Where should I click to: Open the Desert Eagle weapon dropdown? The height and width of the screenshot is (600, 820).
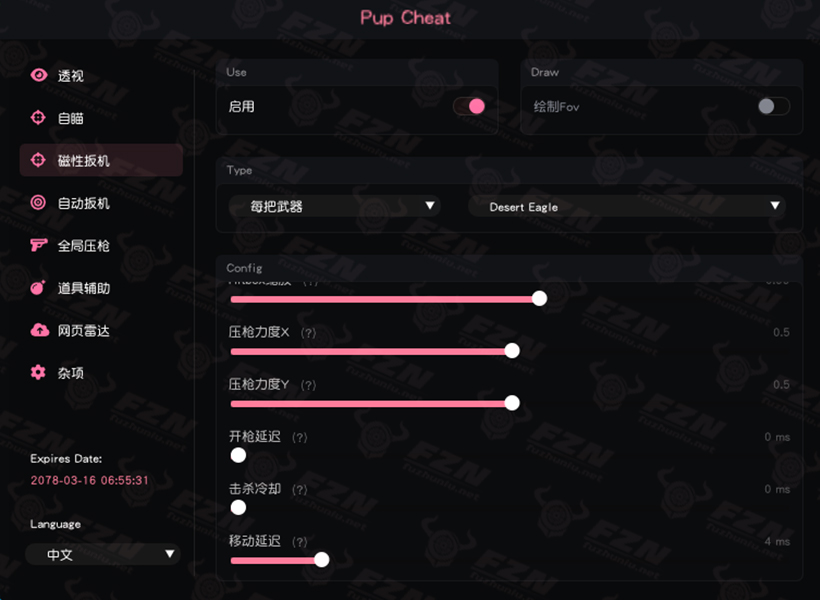627,206
